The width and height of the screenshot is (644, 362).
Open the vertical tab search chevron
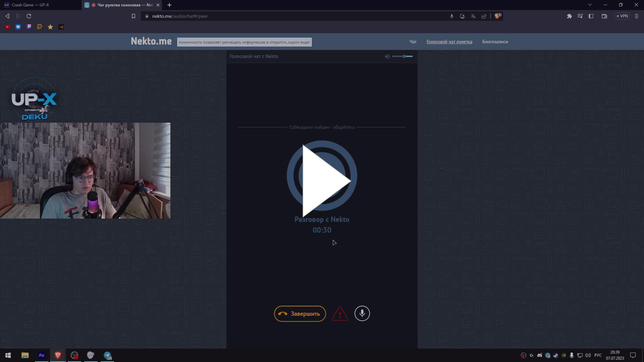(x=590, y=5)
